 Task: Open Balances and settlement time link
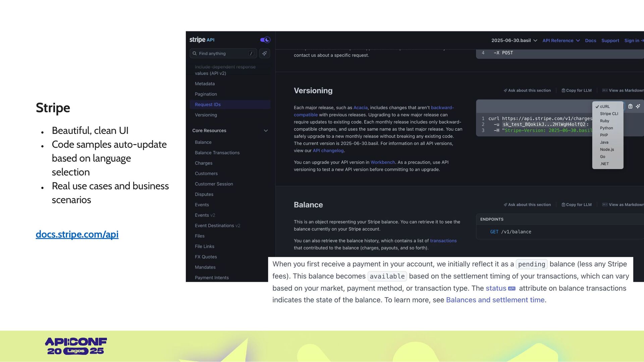coord(495,300)
